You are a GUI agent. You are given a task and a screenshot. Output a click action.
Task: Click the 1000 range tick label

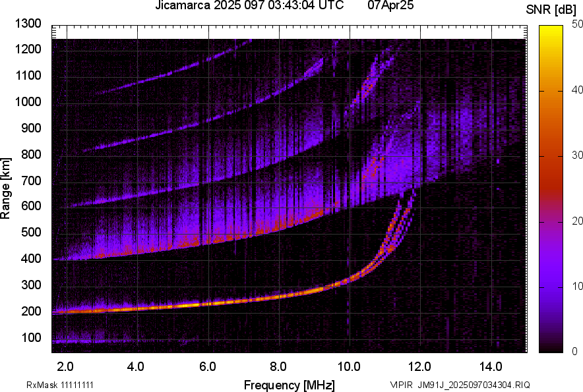(28, 101)
